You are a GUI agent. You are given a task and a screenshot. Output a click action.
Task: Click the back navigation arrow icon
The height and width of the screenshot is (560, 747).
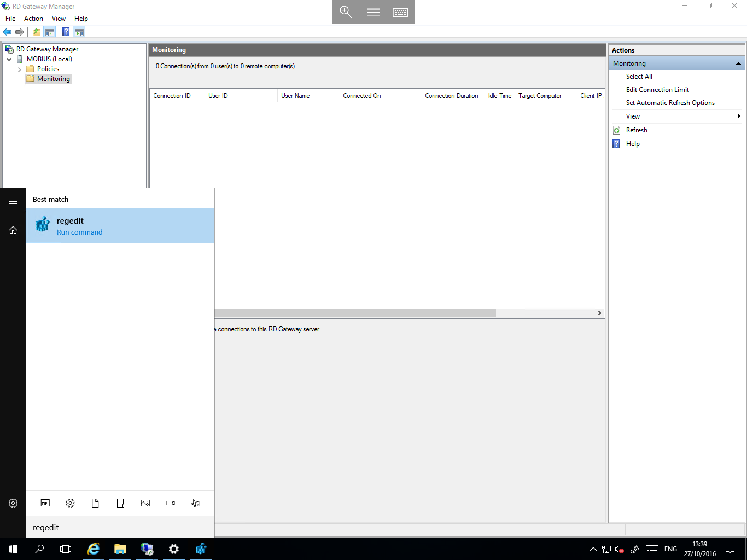[8, 32]
